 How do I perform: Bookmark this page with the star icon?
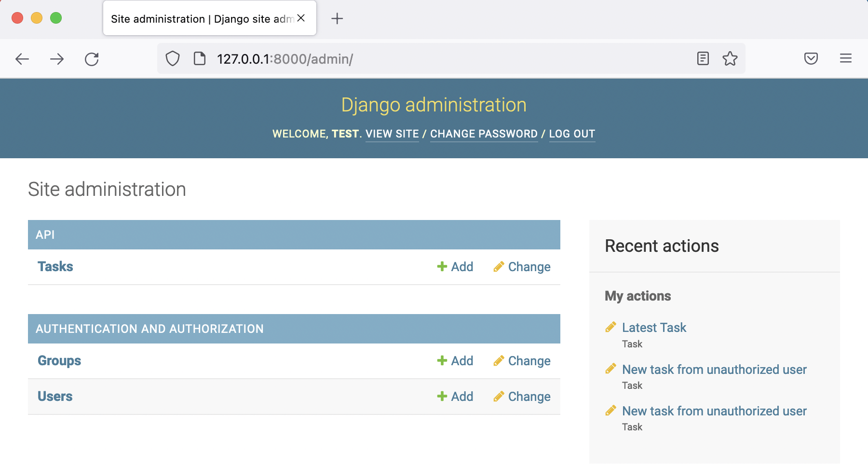pos(730,59)
